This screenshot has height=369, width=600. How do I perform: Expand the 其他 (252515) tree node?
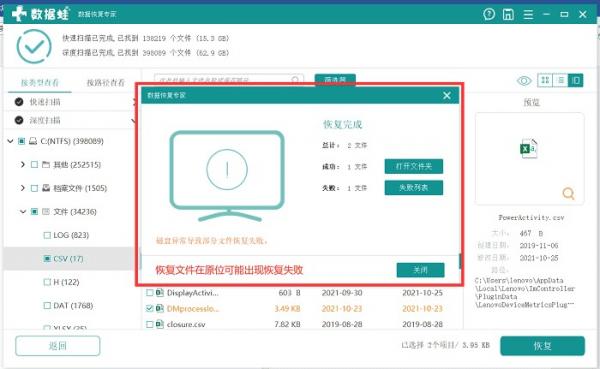(23, 165)
